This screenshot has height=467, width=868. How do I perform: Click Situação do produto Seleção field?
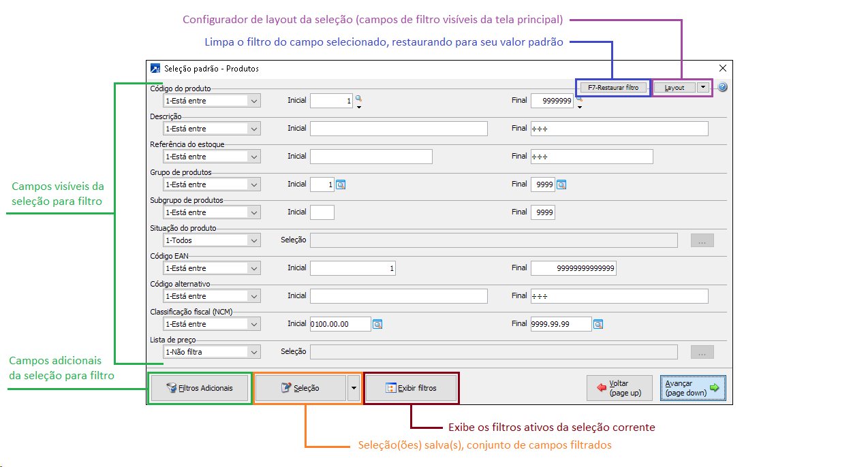pyautogui.click(x=494, y=240)
